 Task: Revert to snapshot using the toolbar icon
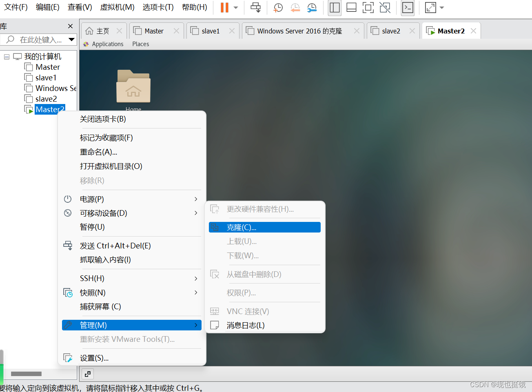pos(295,7)
